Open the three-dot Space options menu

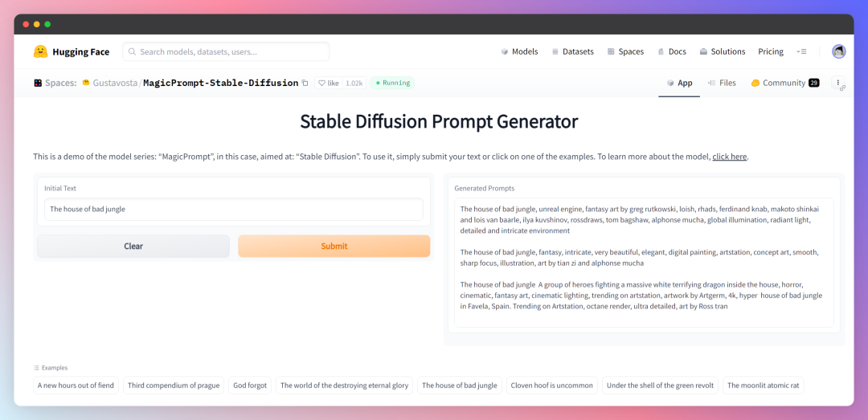coord(838,82)
